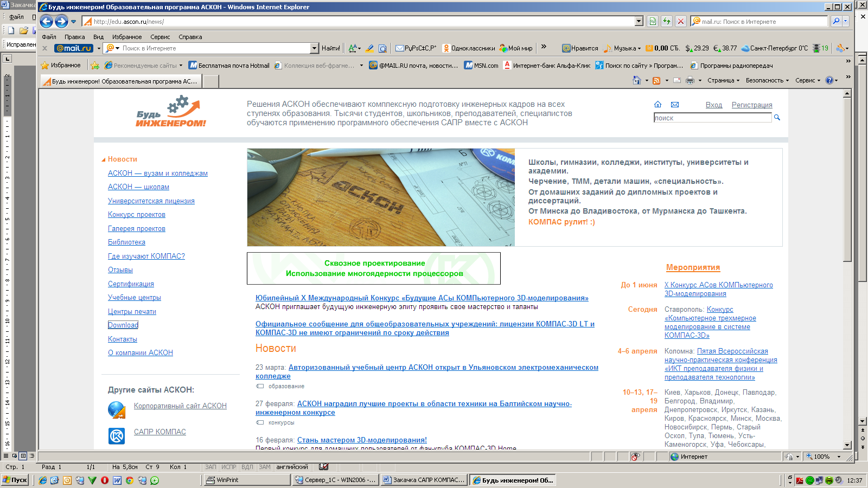Click the Регистрация link

[752, 105]
